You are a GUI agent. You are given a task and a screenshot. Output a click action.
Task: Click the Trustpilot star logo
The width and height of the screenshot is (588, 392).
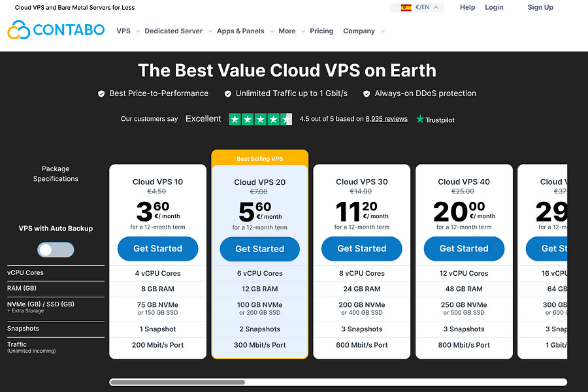coord(420,119)
